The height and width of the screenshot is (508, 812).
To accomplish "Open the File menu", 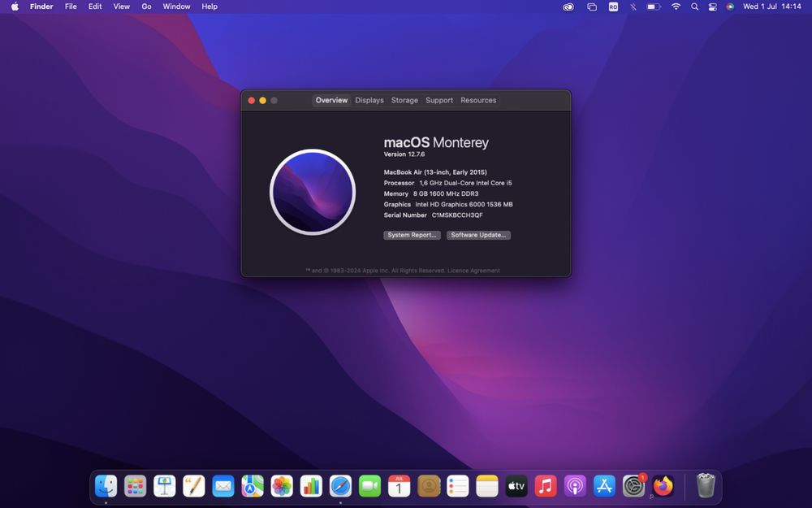I will click(x=71, y=7).
